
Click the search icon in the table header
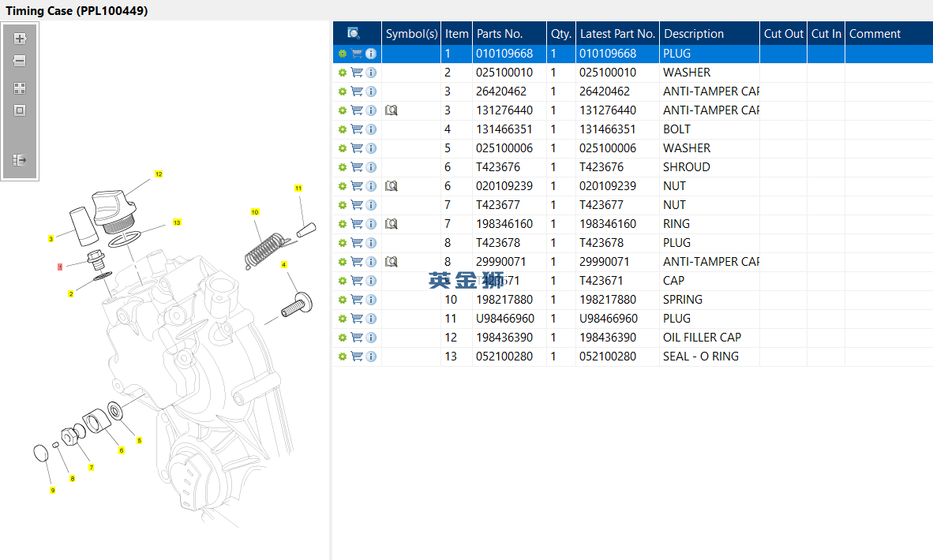click(x=354, y=33)
